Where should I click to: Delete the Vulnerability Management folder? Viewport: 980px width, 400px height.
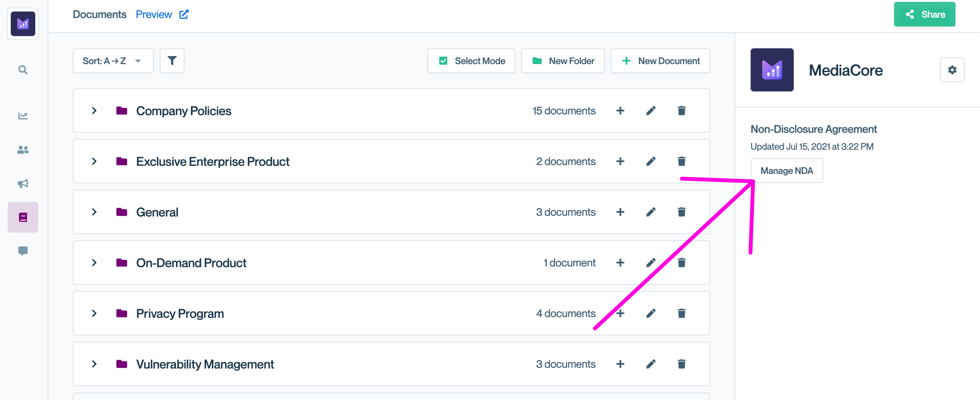point(682,364)
